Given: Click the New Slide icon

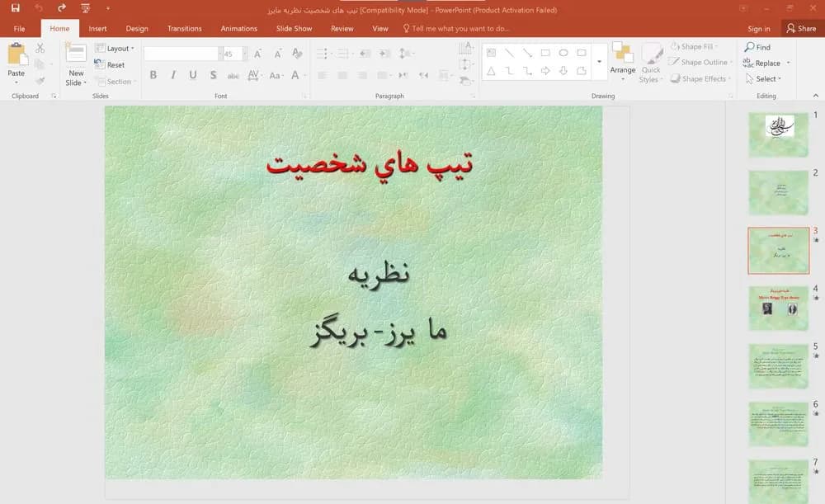Looking at the screenshot, I should pos(76,54).
